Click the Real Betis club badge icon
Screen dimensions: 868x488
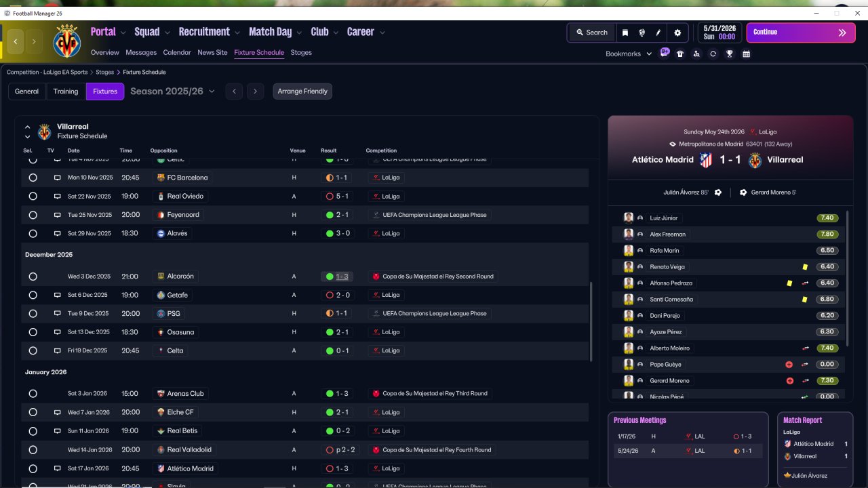click(x=161, y=431)
